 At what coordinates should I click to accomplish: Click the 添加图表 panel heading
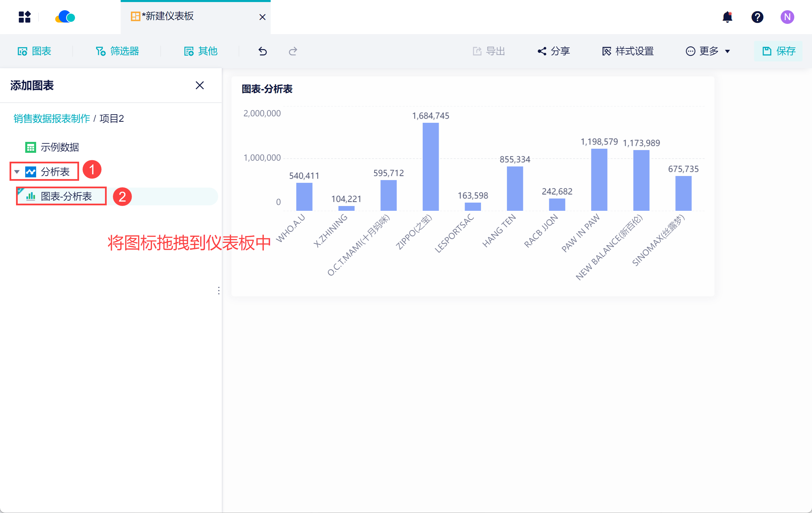[32, 85]
